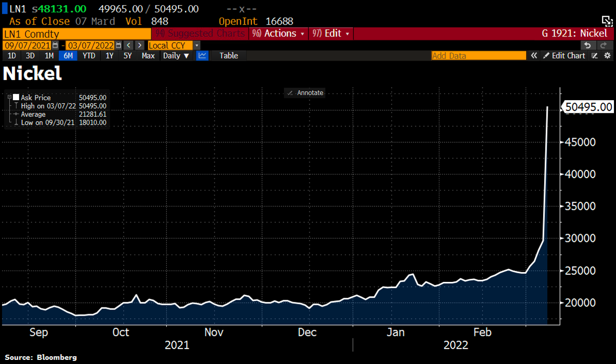Open the chart settings gear icon

[607, 55]
